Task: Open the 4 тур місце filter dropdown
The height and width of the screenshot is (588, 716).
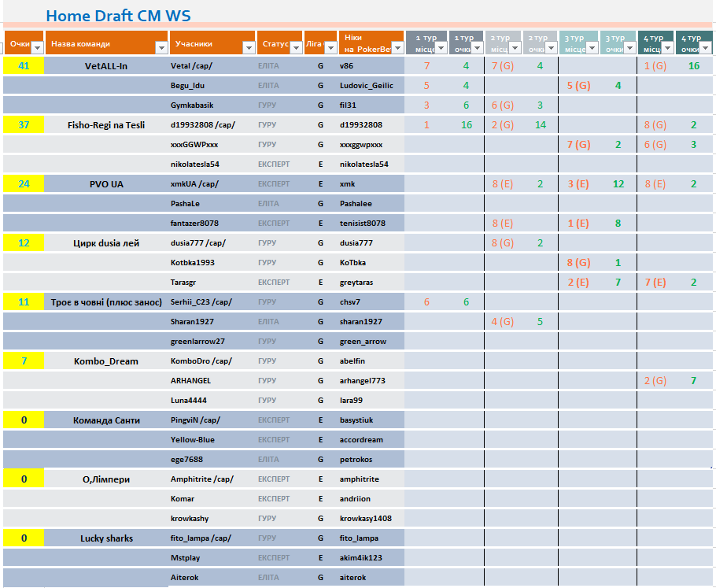Action: point(667,47)
